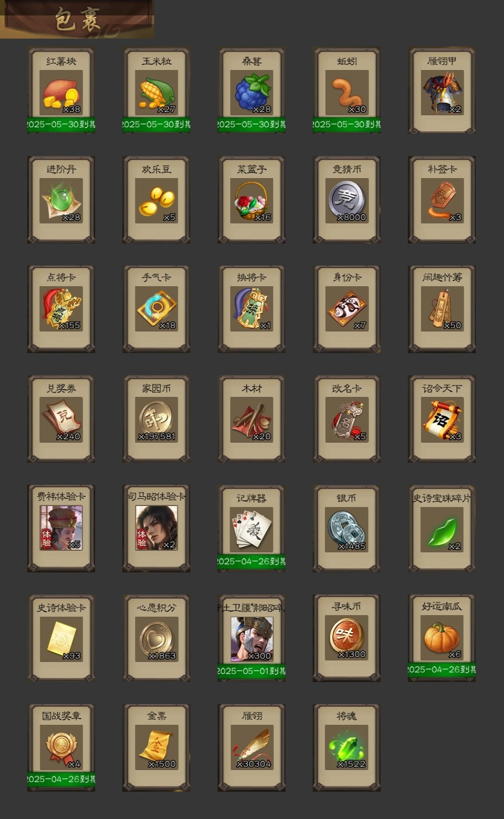Select the 家园币 coin item
The image size is (504, 819).
[156, 419]
